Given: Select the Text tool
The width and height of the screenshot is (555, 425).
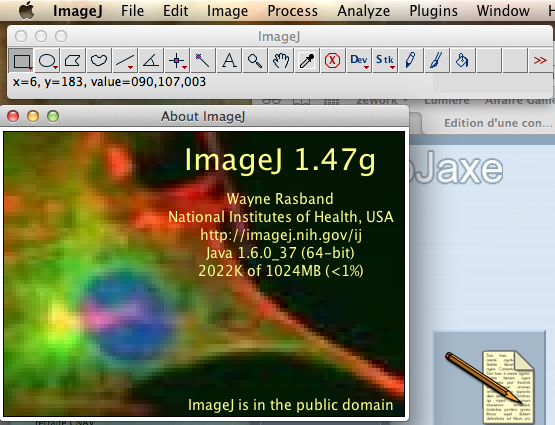Looking at the screenshot, I should [x=229, y=61].
